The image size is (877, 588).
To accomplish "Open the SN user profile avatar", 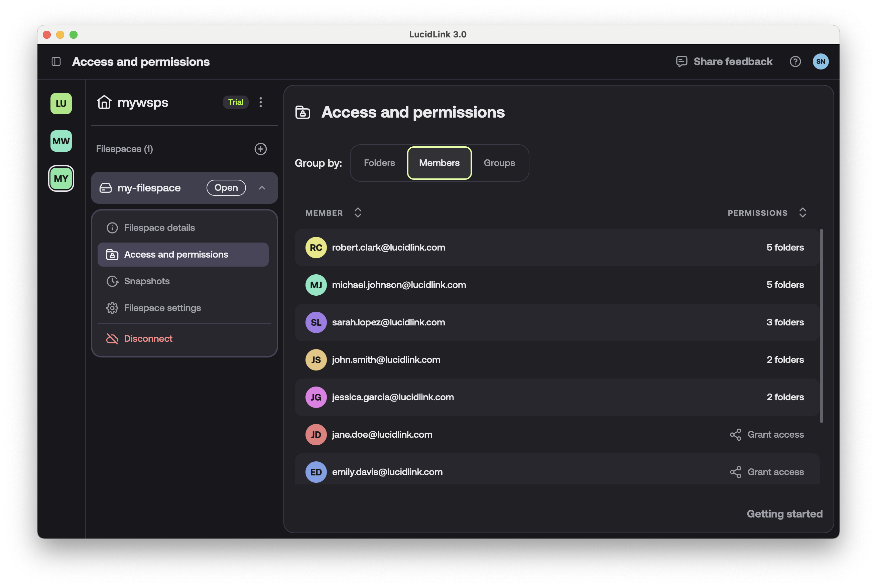I will pyautogui.click(x=821, y=61).
